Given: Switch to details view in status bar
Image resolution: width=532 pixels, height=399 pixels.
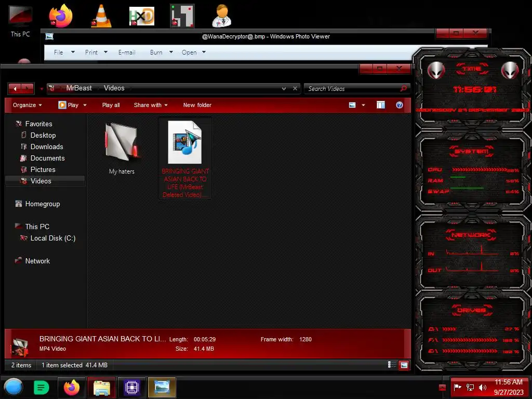Looking at the screenshot, I should click(392, 365).
